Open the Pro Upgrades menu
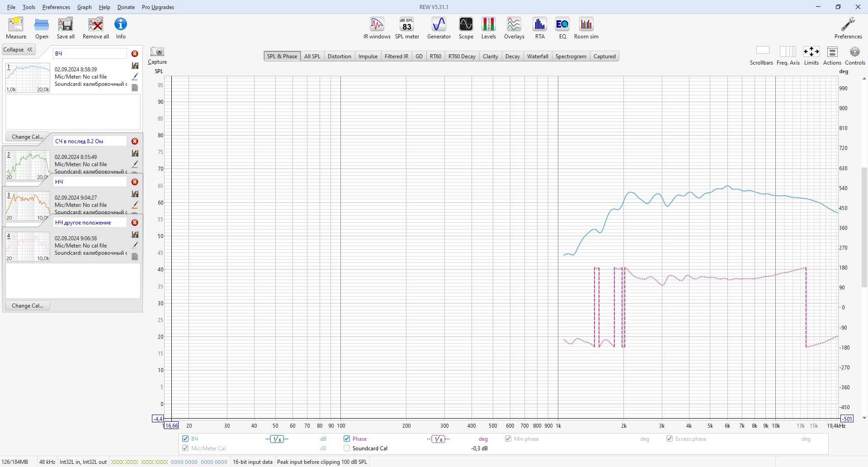868x467 pixels. (158, 7)
